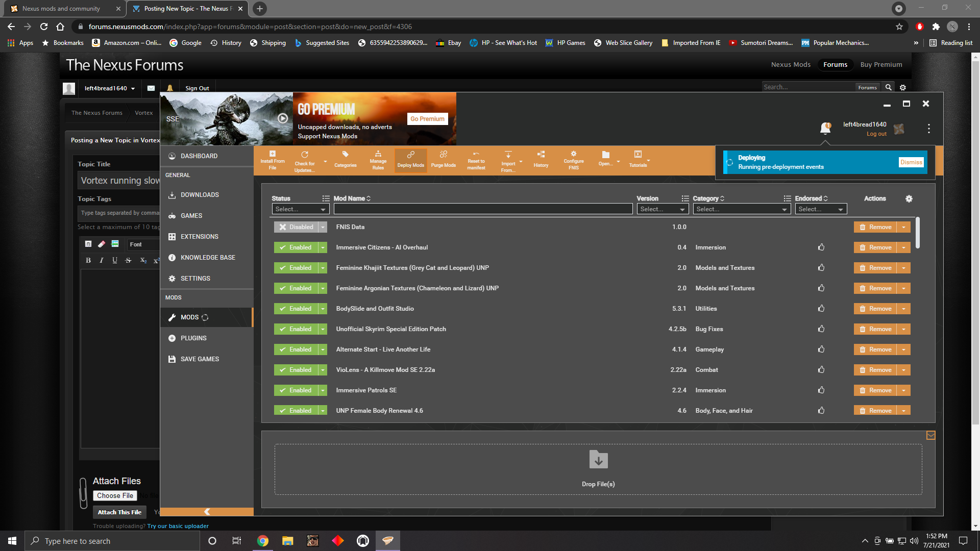The height and width of the screenshot is (551, 980).
Task: Remove the UNP Female Body Renewal mod
Action: coord(875,411)
